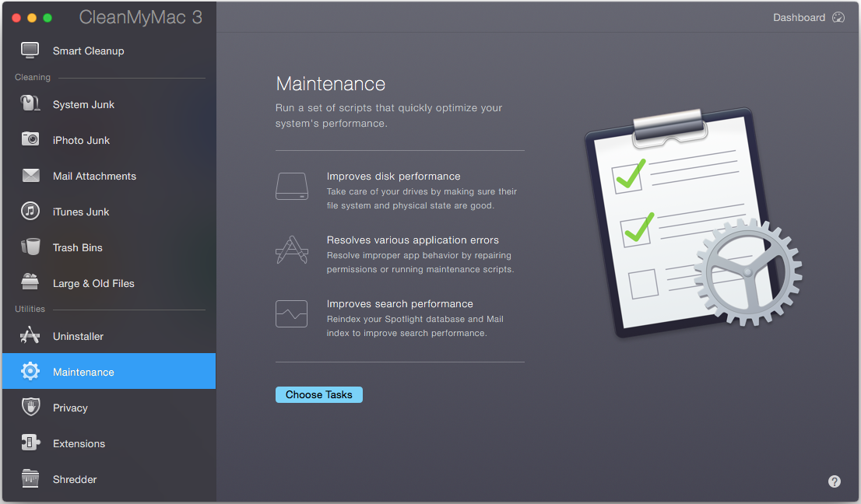Open the Privacy utility label

coord(70,408)
